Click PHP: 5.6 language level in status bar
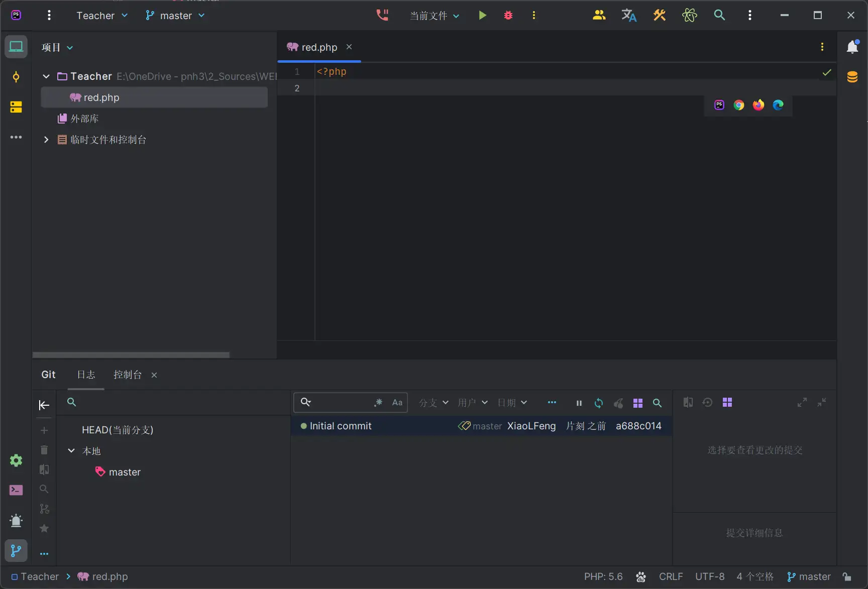The height and width of the screenshot is (589, 868). tap(603, 576)
